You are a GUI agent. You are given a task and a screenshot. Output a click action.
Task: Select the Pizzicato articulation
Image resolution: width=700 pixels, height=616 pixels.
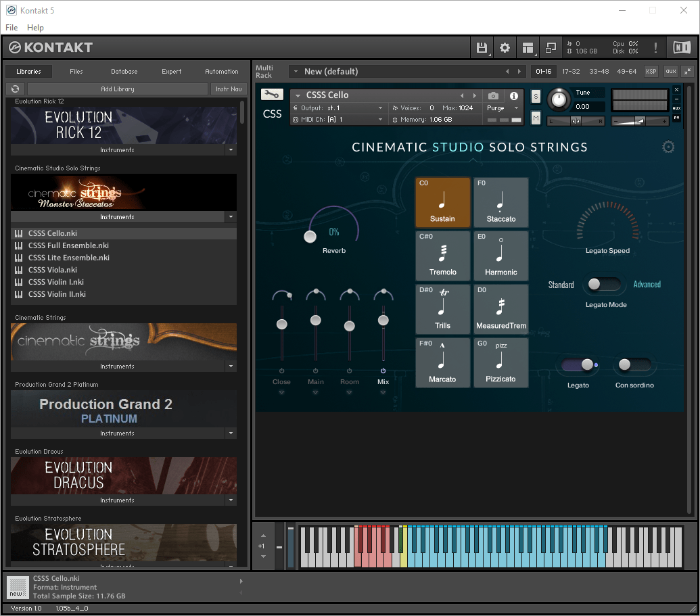pos(500,363)
